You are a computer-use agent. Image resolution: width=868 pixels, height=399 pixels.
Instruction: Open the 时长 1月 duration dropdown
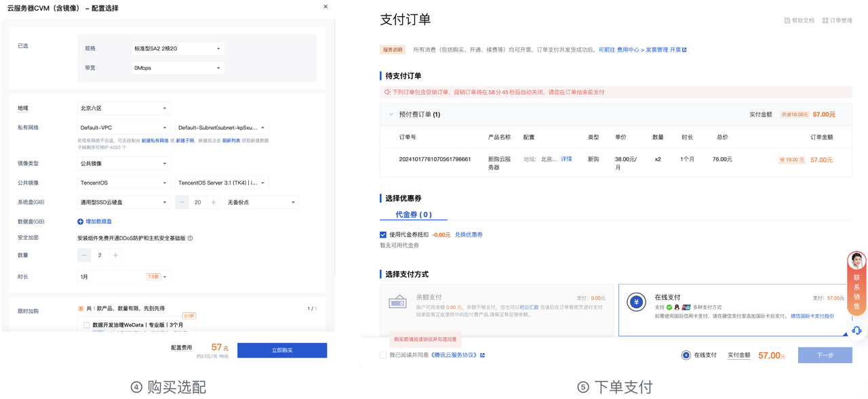click(x=123, y=277)
